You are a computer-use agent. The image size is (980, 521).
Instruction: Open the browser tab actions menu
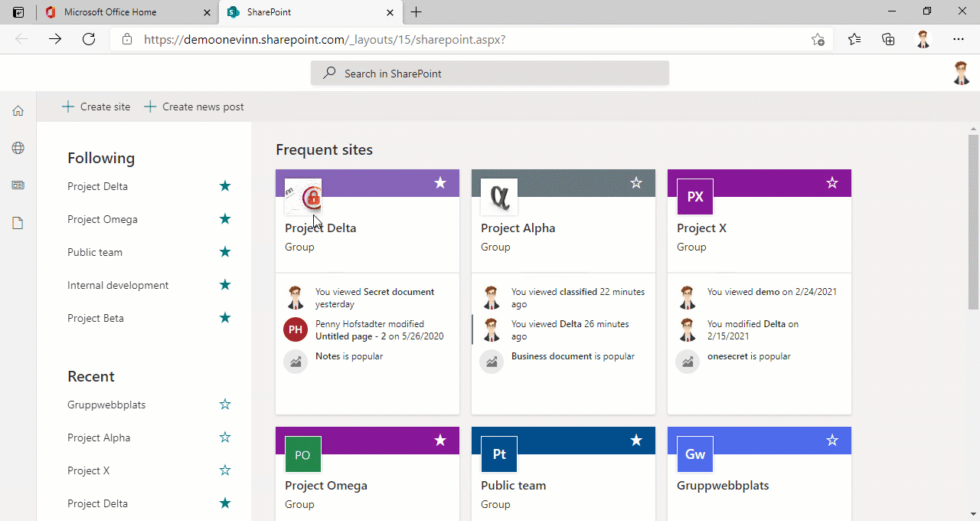tap(18, 12)
